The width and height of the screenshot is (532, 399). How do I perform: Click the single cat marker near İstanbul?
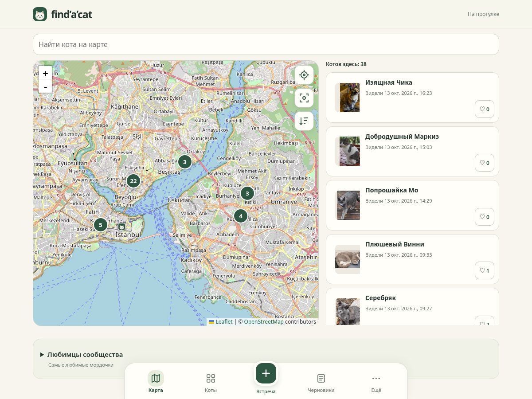click(122, 227)
